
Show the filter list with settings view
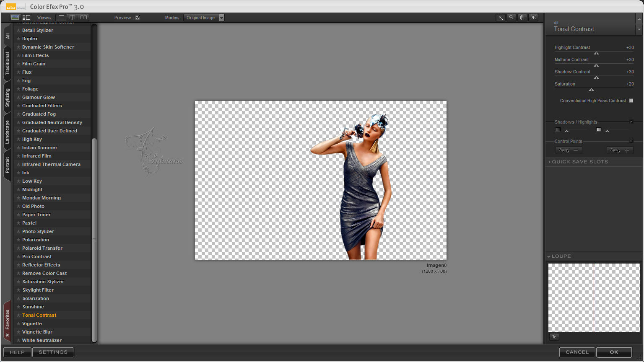click(26, 18)
